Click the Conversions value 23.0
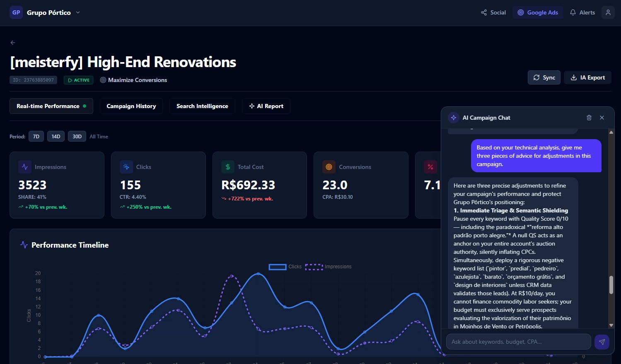The image size is (621, 364). point(335,185)
